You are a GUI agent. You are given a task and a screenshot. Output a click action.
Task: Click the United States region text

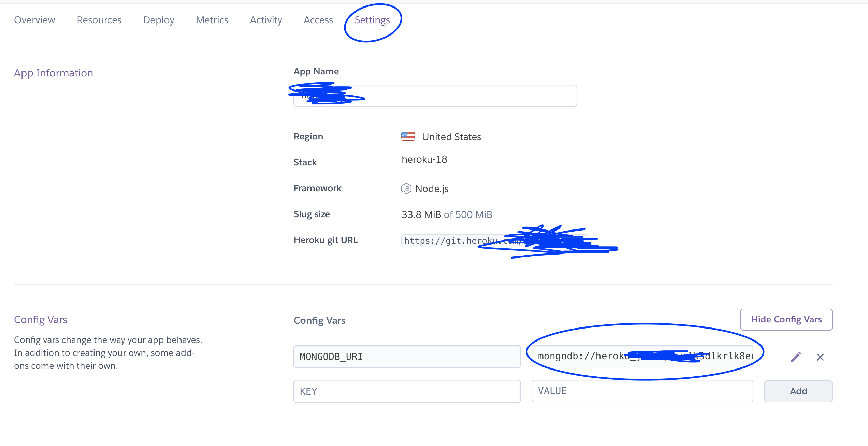451,137
